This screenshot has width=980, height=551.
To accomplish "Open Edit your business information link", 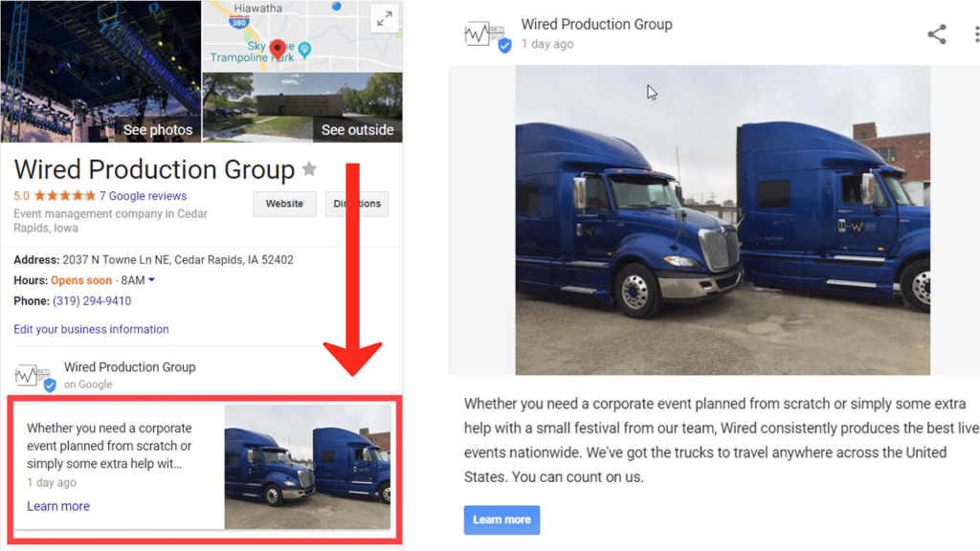I will tap(91, 329).
